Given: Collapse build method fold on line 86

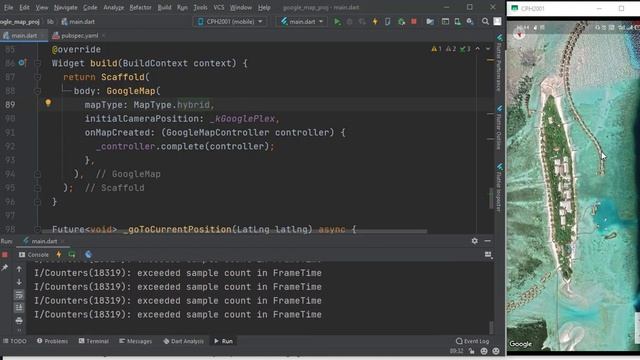Looking at the screenshot, I should tap(38, 63).
